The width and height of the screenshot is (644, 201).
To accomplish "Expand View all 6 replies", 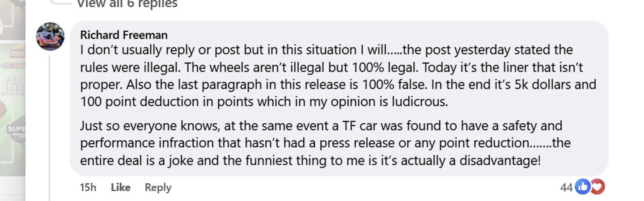I will 127,4.
